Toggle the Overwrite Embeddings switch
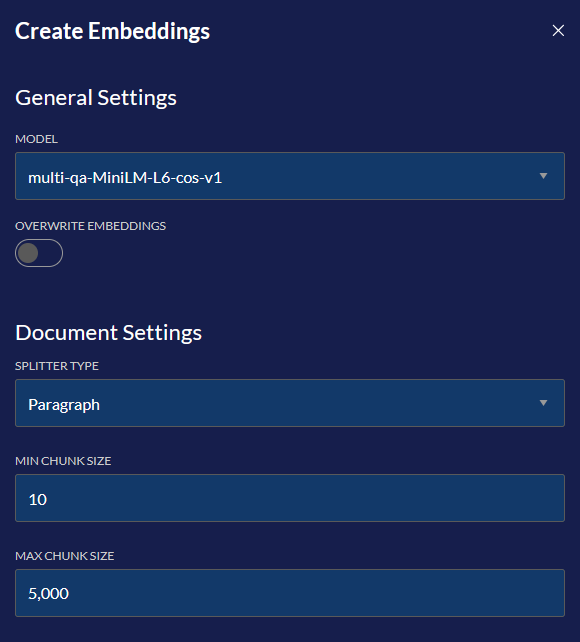This screenshot has width=580, height=642. coord(39,253)
